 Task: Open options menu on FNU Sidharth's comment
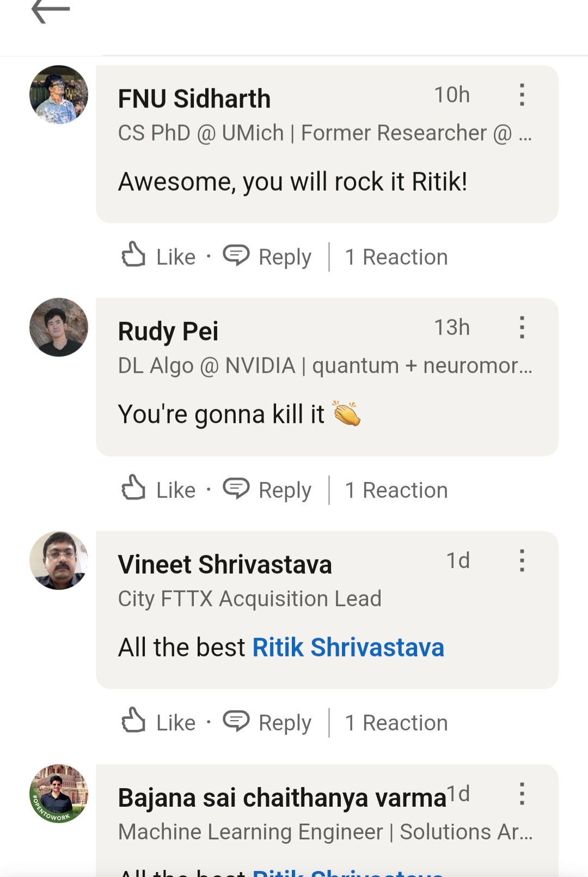pos(522,95)
